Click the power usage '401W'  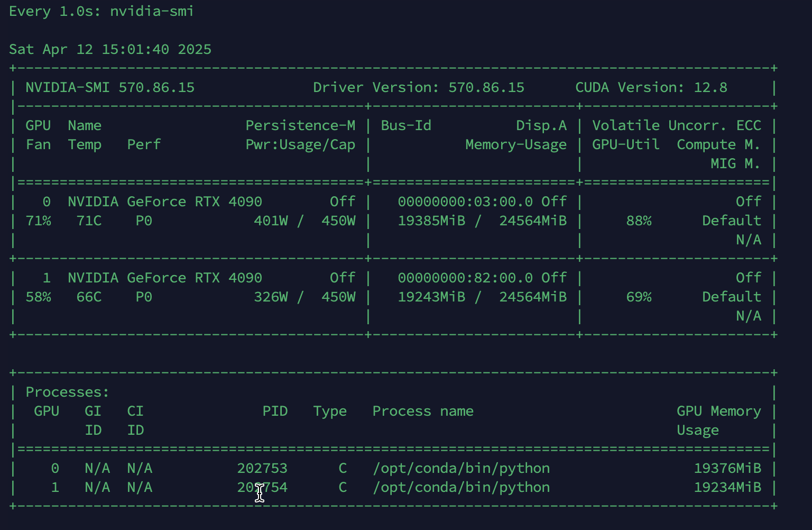click(x=271, y=221)
